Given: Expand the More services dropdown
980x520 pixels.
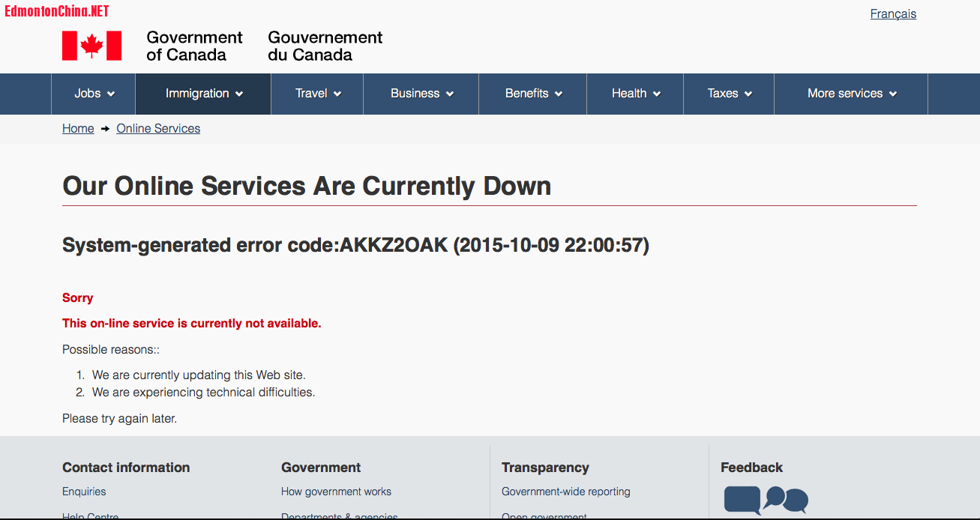Looking at the screenshot, I should 850,94.
